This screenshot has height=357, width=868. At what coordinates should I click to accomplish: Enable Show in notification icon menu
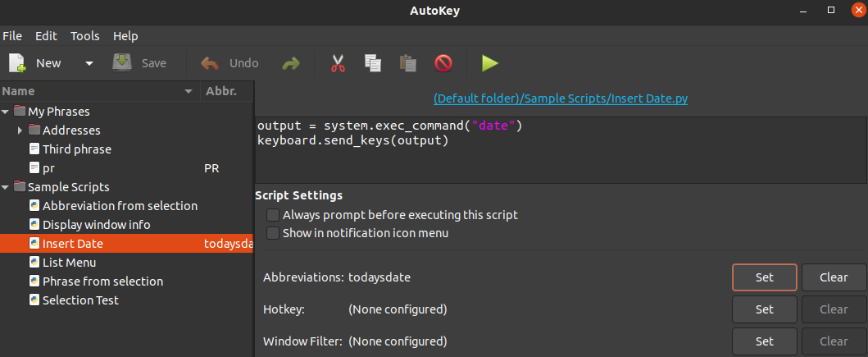(272, 233)
